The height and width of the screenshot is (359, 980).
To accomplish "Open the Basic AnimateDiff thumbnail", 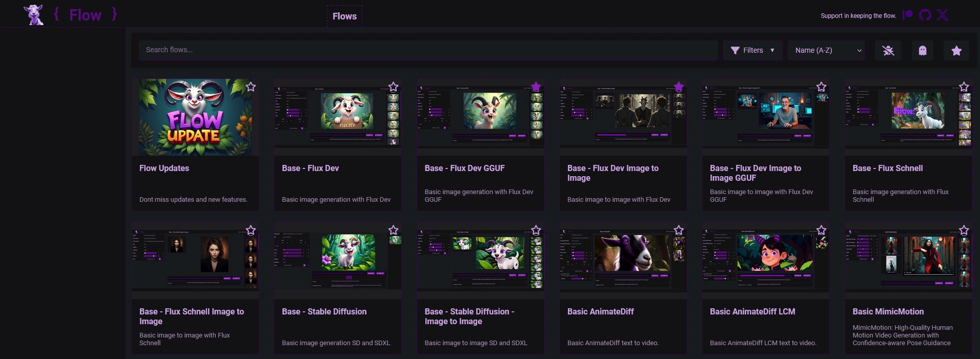I will click(x=623, y=260).
